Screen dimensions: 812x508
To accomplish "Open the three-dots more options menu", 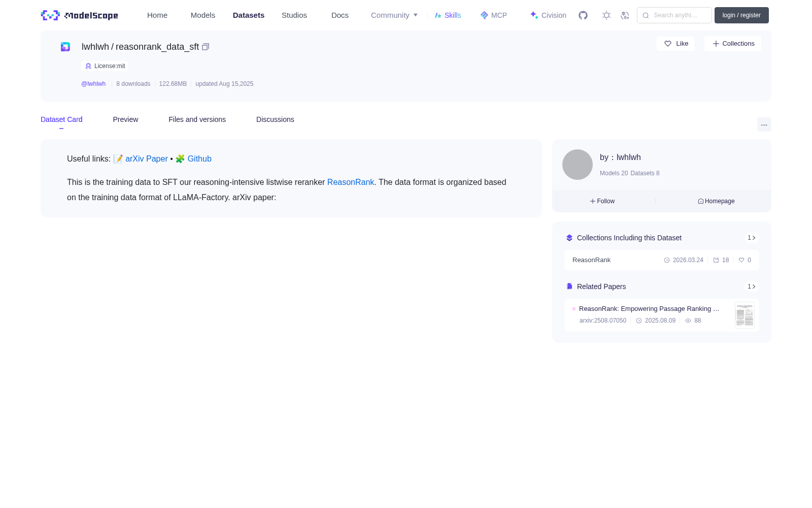I will (x=764, y=124).
